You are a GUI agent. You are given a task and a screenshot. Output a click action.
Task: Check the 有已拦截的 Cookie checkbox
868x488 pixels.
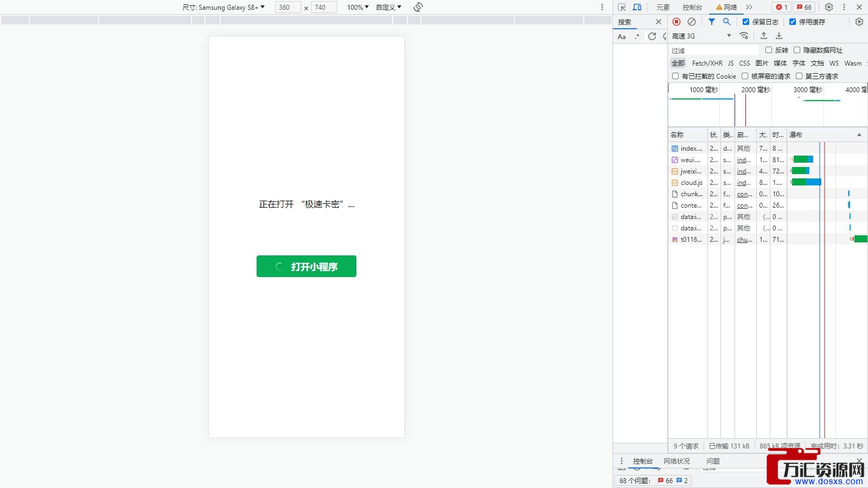click(x=675, y=76)
